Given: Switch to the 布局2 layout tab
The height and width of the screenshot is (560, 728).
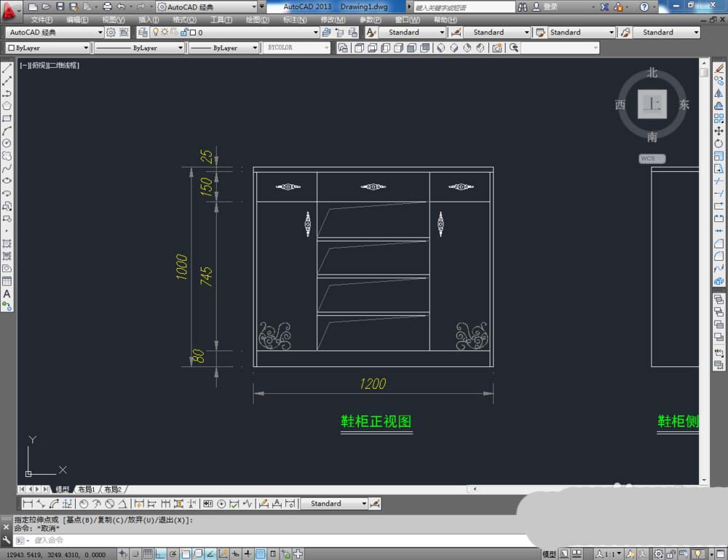Looking at the screenshot, I should pos(113,489).
